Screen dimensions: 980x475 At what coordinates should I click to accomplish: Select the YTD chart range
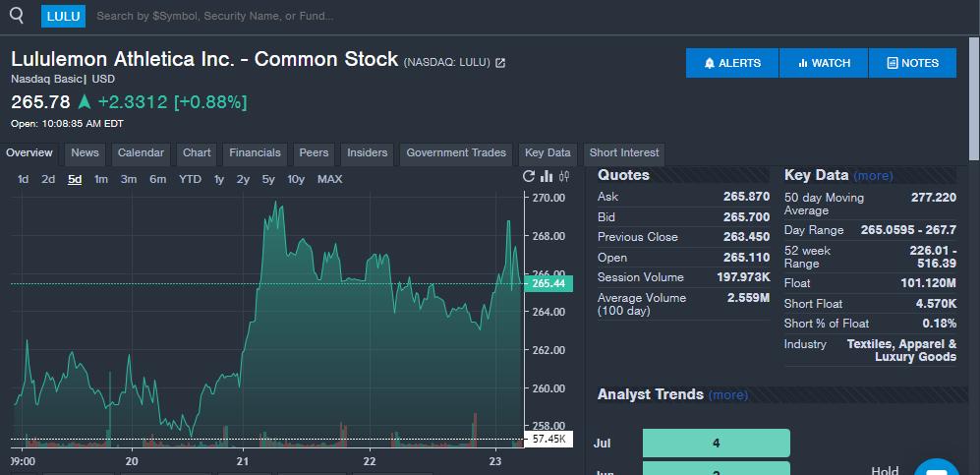(190, 179)
